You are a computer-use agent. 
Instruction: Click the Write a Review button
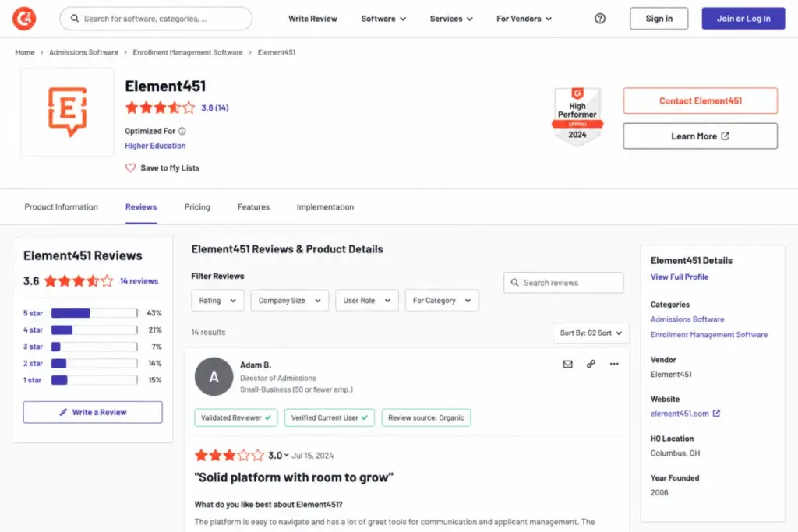pos(93,412)
